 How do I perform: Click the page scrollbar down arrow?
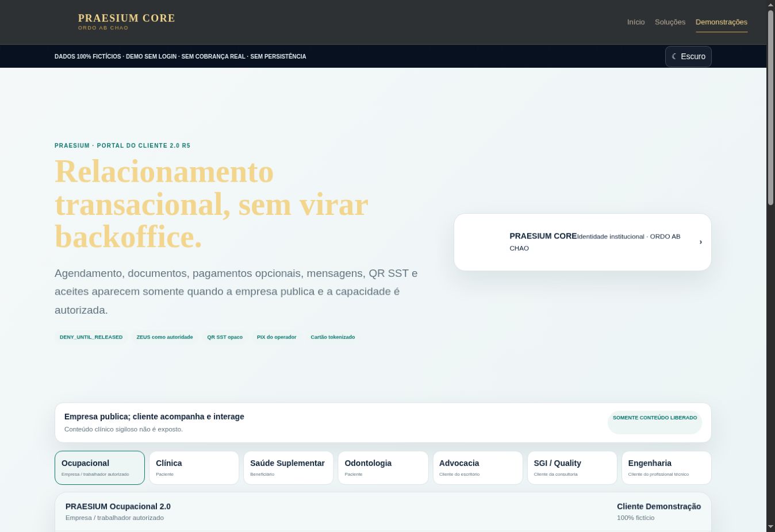tap(770, 527)
